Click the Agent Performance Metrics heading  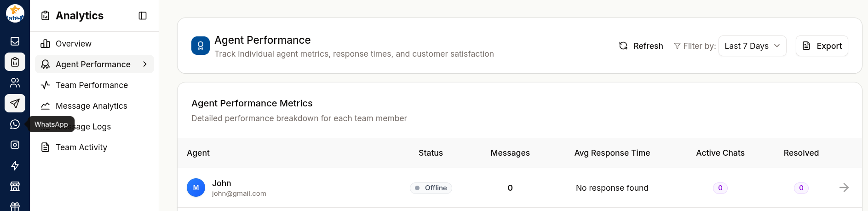[x=252, y=103]
